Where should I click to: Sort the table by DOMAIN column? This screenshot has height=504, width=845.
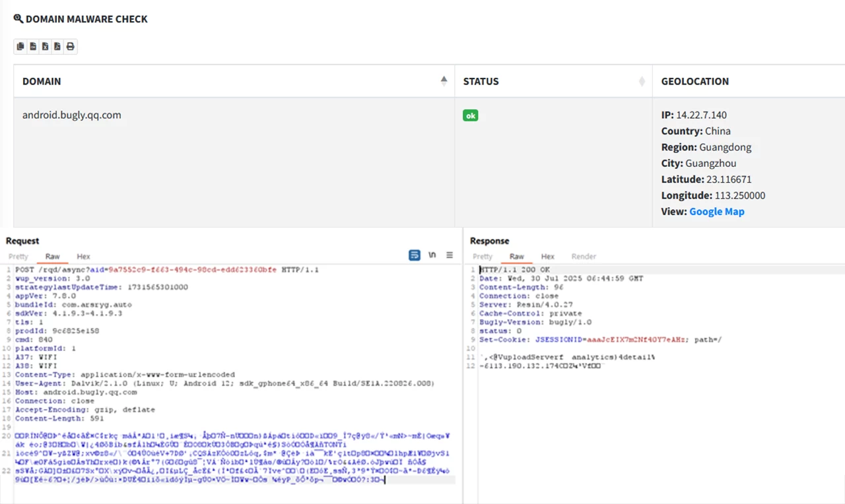444,81
